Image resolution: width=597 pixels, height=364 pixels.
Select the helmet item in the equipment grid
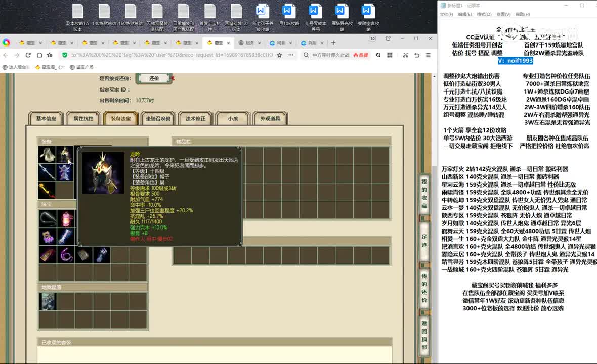point(65,154)
